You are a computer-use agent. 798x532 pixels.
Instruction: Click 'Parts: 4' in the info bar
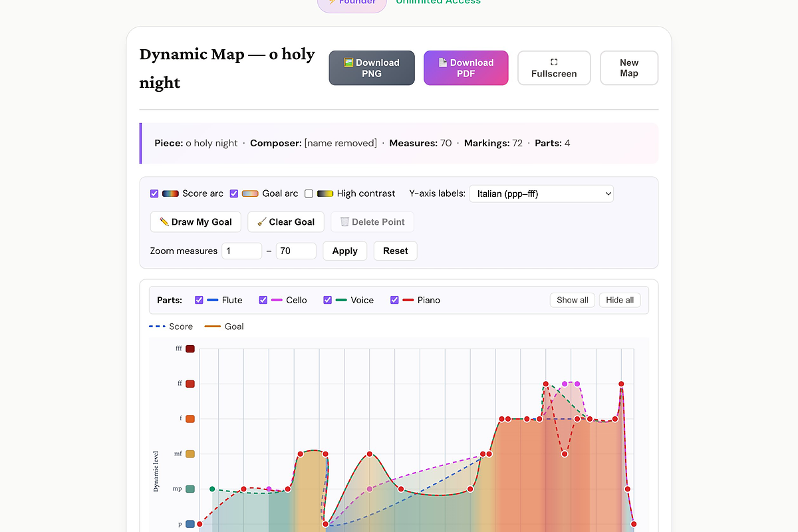pyautogui.click(x=553, y=143)
